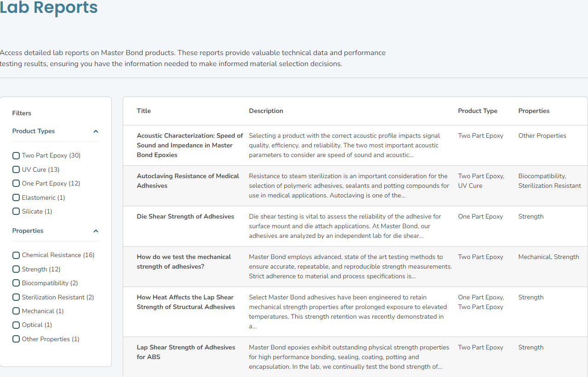Enable the Strength property checkbox
Viewport: 588px width, 377px height.
point(16,269)
